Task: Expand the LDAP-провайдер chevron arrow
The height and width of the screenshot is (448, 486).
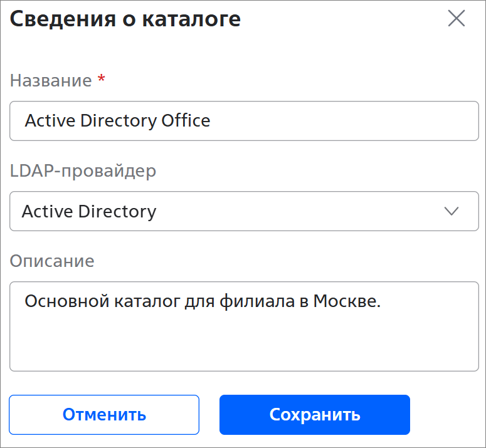Action: point(451,211)
